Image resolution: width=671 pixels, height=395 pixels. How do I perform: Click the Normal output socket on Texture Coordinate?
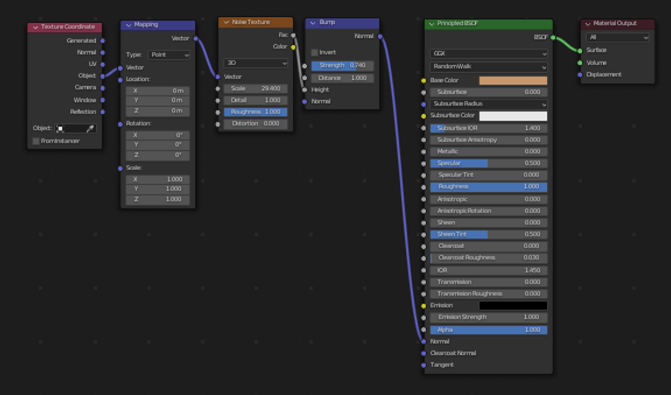103,52
